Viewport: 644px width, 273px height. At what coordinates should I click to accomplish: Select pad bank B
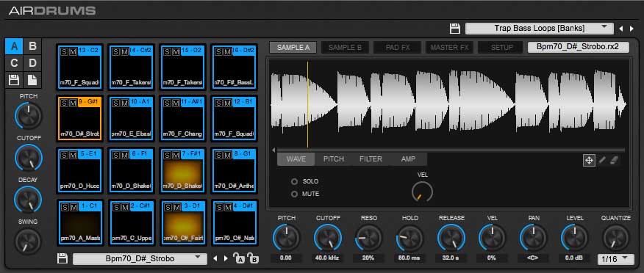(32, 46)
